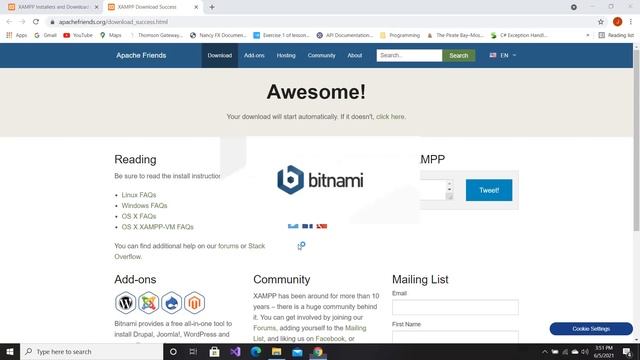This screenshot has width=640, height=360.
Task: Close the XAMPP Installers and Downloads tab
Action: pyautogui.click(x=97, y=7)
